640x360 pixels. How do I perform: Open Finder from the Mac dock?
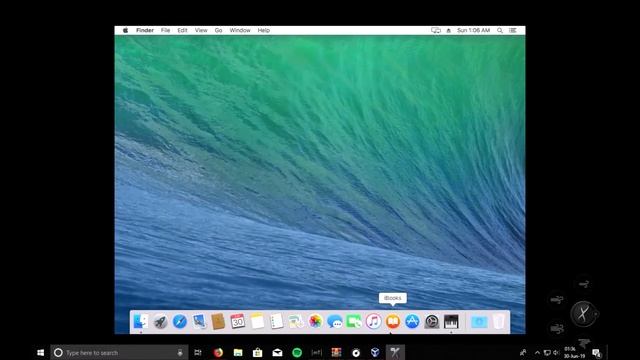pyautogui.click(x=141, y=322)
